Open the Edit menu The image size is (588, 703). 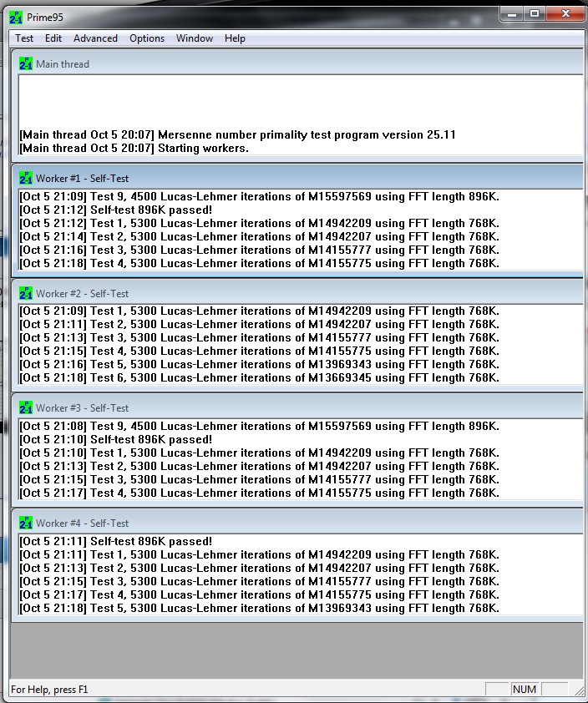tap(53, 38)
